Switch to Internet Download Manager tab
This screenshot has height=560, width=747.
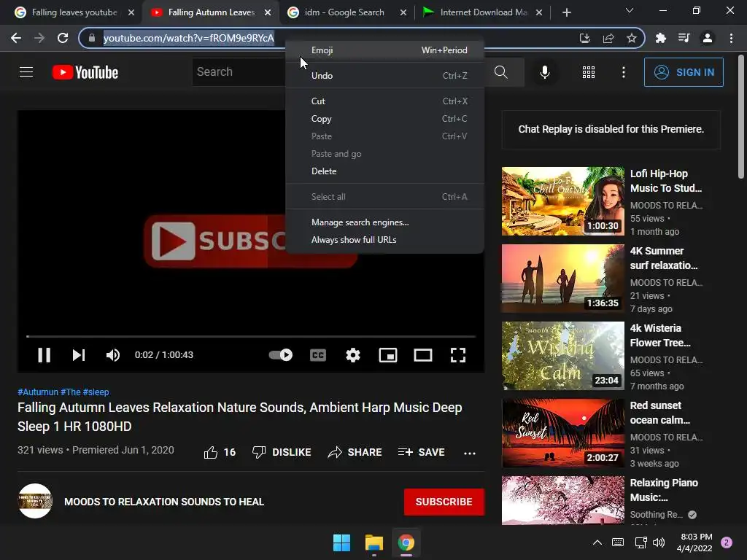[482, 12]
